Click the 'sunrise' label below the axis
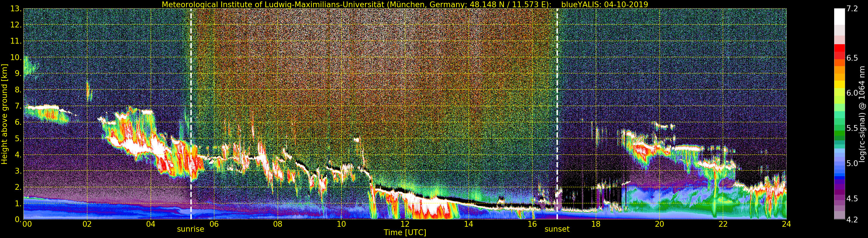This screenshot has width=868, height=238. pyautogui.click(x=191, y=229)
